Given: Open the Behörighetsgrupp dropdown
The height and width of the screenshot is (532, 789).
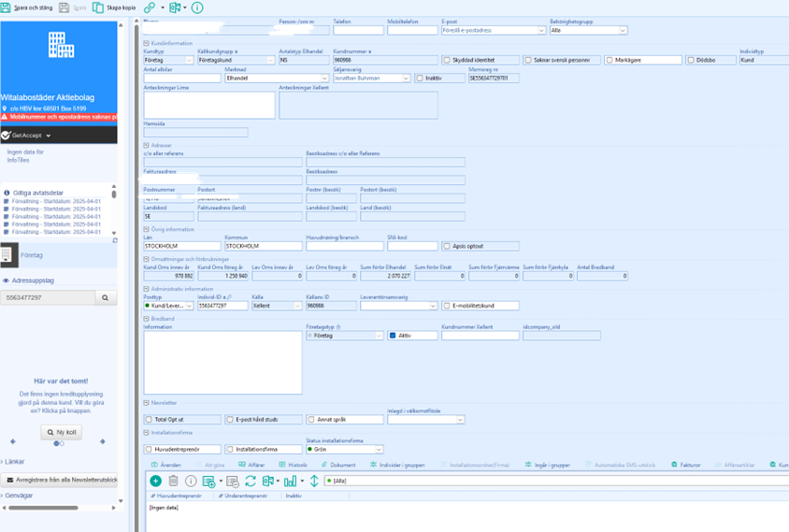Looking at the screenshot, I should tap(588, 30).
